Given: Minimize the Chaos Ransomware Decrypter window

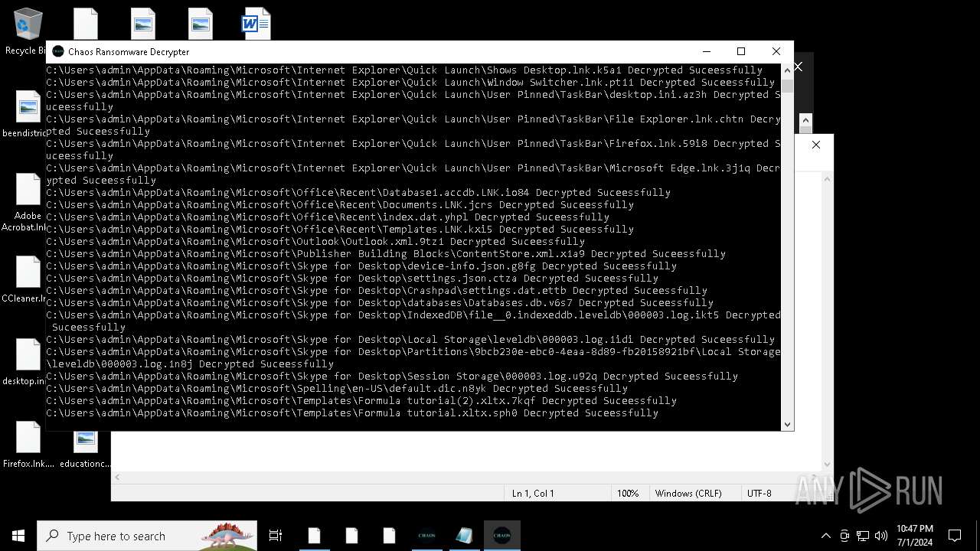Looking at the screenshot, I should (x=706, y=51).
